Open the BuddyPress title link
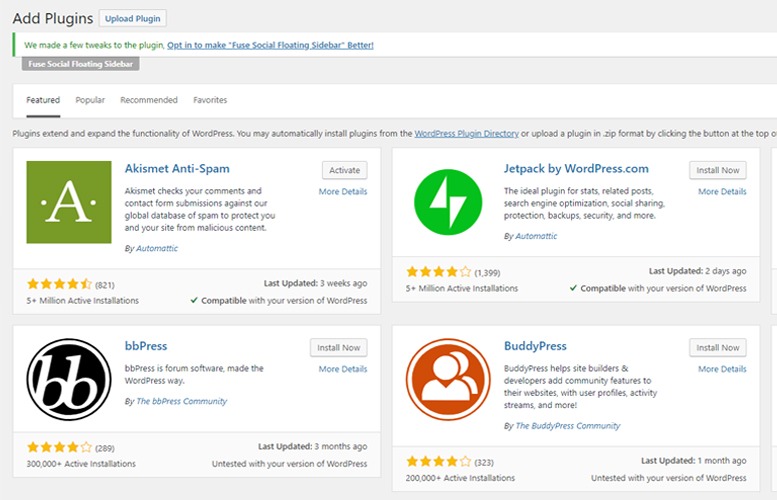 [535, 346]
